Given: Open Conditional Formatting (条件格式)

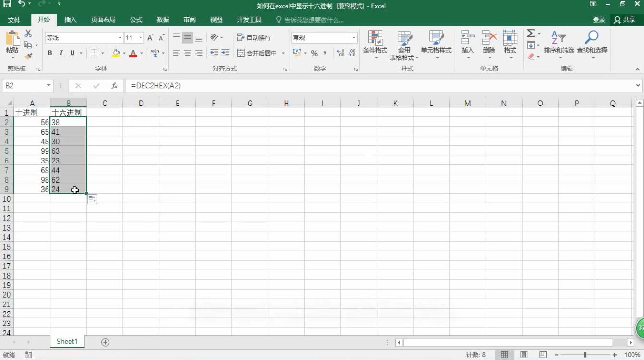Looking at the screenshot, I should point(375,45).
